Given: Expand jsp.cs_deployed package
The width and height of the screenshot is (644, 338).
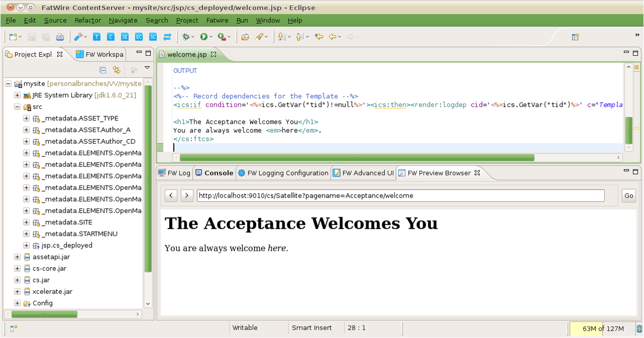Looking at the screenshot, I should click(x=26, y=245).
